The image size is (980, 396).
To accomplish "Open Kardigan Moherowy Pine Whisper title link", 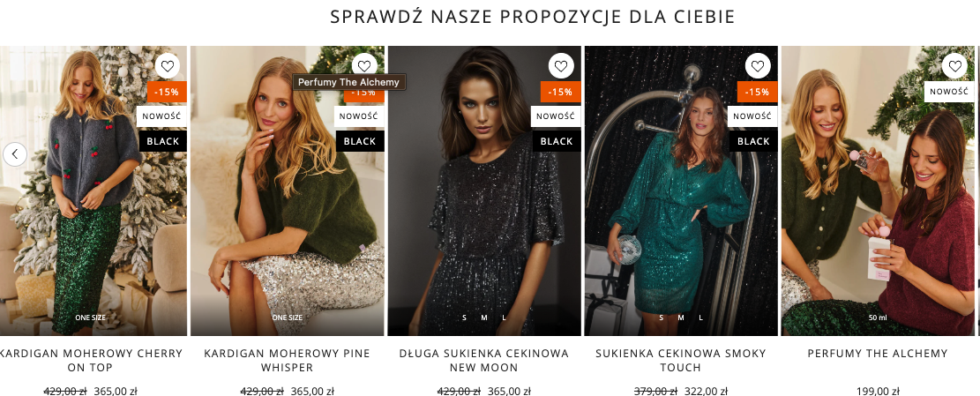I will (x=287, y=361).
